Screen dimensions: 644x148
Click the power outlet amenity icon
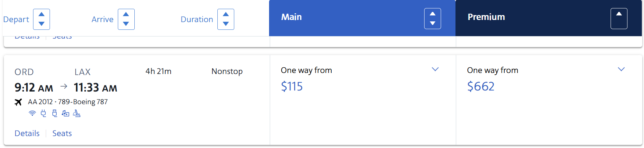(x=43, y=113)
